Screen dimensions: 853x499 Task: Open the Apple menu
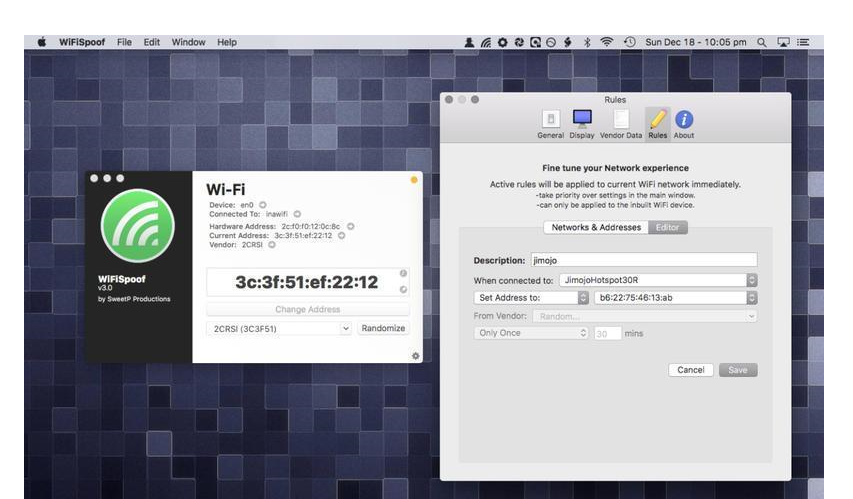(x=42, y=42)
